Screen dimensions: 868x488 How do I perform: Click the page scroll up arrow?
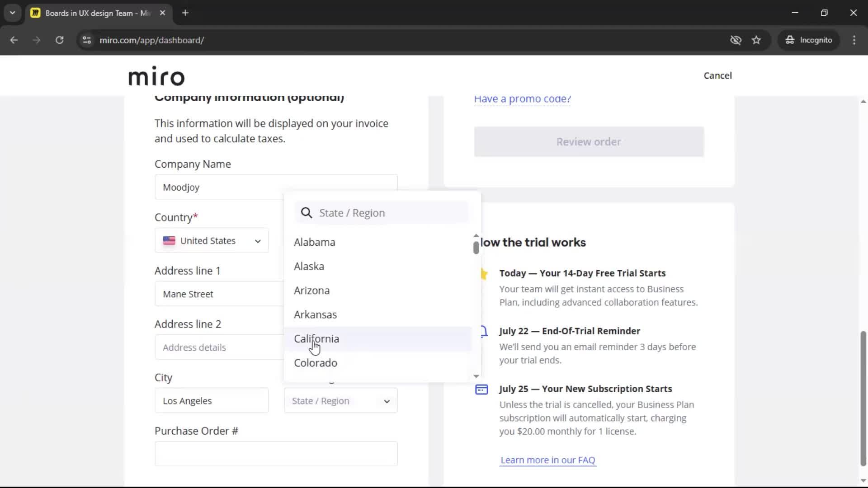(863, 101)
